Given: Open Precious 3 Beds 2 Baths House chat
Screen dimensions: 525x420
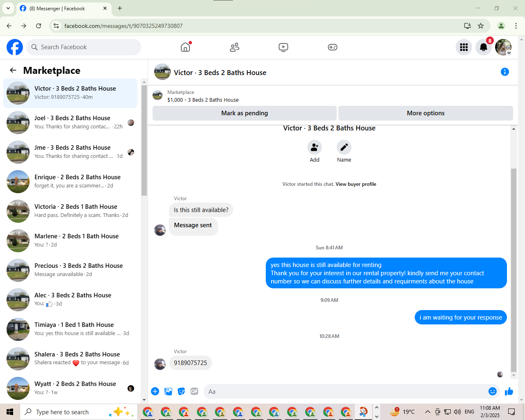Looking at the screenshot, I should (71, 270).
